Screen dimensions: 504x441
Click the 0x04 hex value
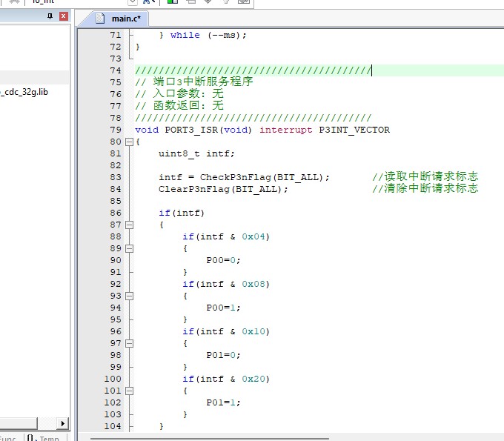click(x=253, y=236)
